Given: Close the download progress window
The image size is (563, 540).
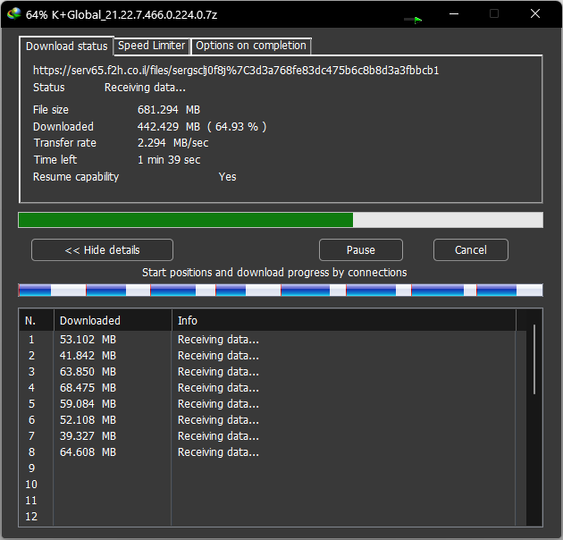Looking at the screenshot, I should click(535, 14).
